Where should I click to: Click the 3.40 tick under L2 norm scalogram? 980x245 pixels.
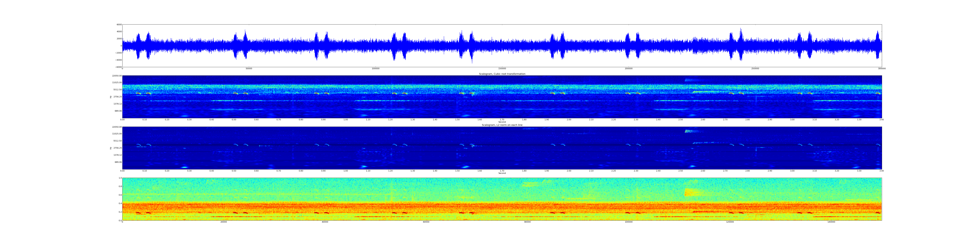point(882,171)
